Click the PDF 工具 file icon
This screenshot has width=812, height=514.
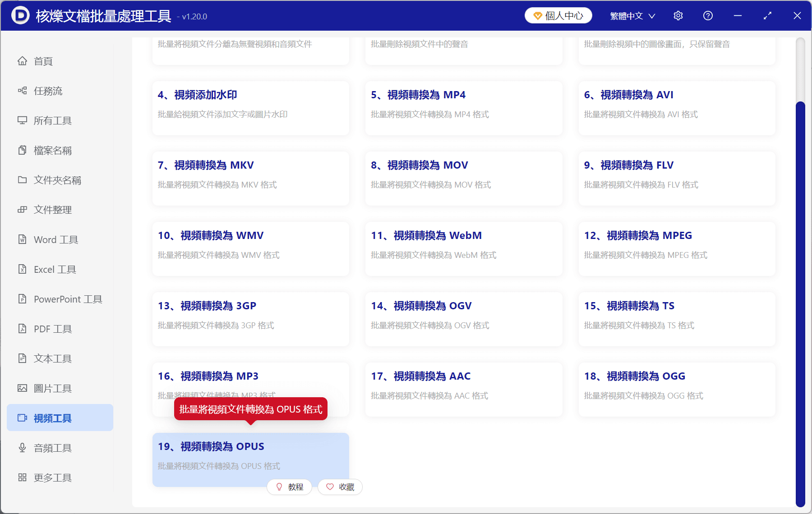pyautogui.click(x=22, y=329)
